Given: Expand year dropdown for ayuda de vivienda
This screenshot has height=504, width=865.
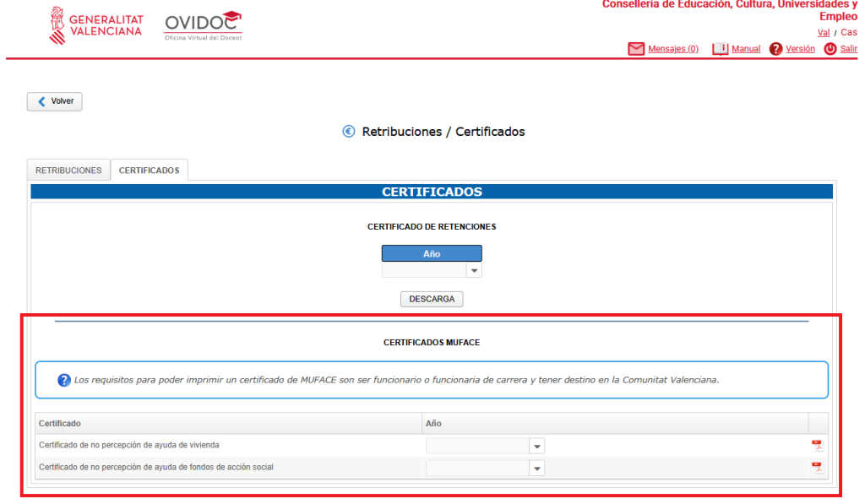Looking at the screenshot, I should tap(536, 446).
